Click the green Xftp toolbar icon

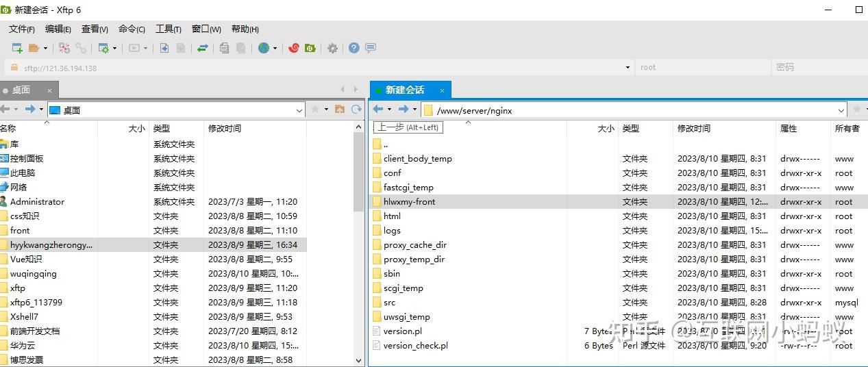pyautogui.click(x=310, y=48)
